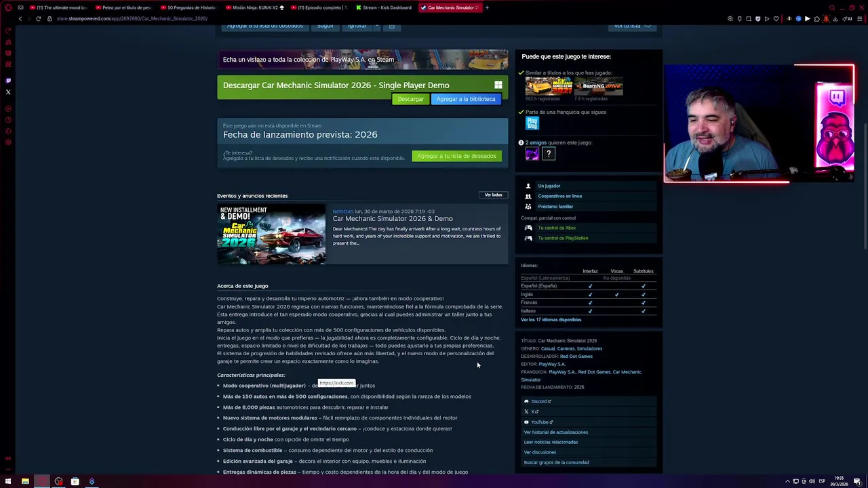Switch to '50 Preguntas de Historia' tab
This screenshot has width=868, height=488.
pos(189,7)
